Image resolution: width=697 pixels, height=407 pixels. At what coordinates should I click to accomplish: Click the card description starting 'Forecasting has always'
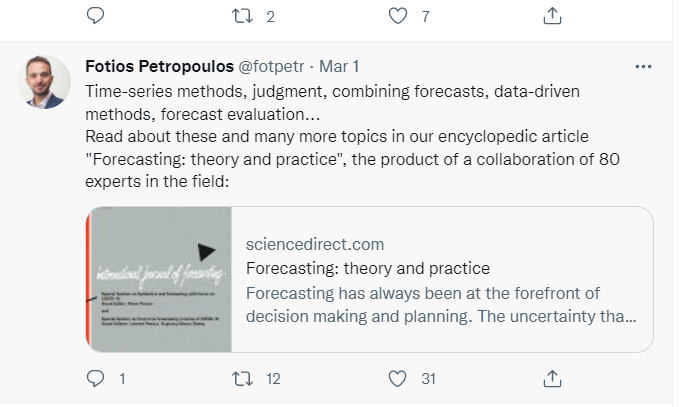click(440, 304)
